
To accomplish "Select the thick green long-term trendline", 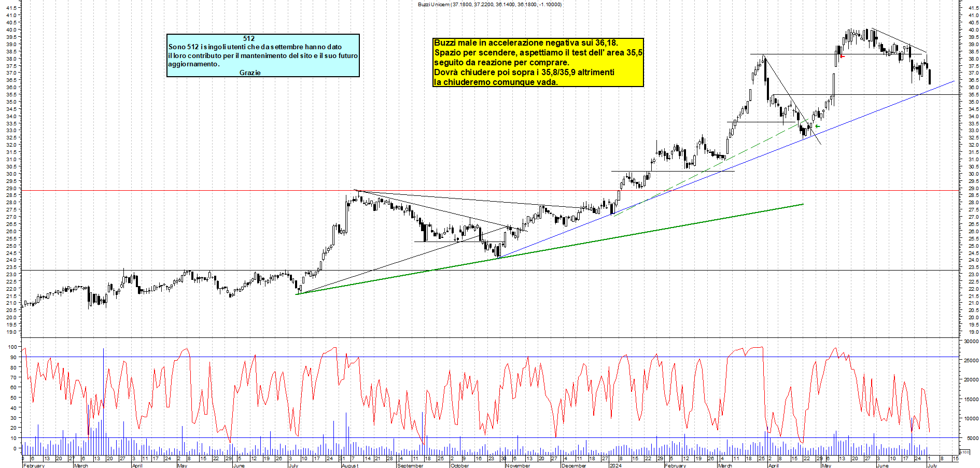I will [x=550, y=249].
